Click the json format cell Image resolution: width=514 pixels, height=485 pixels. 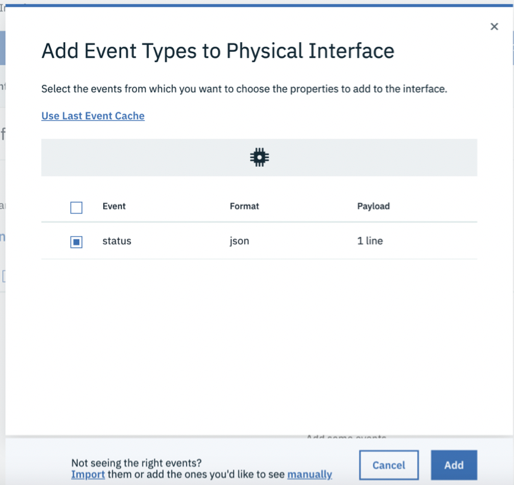[x=239, y=241]
